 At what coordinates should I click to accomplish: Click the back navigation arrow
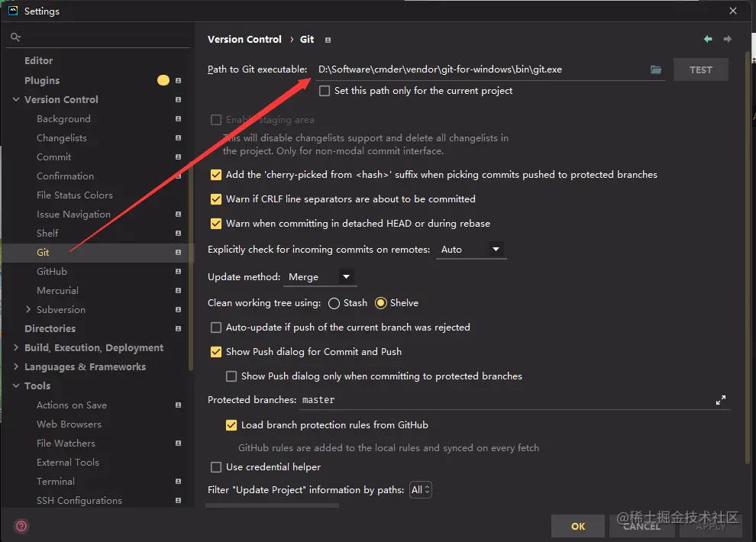[x=708, y=39]
